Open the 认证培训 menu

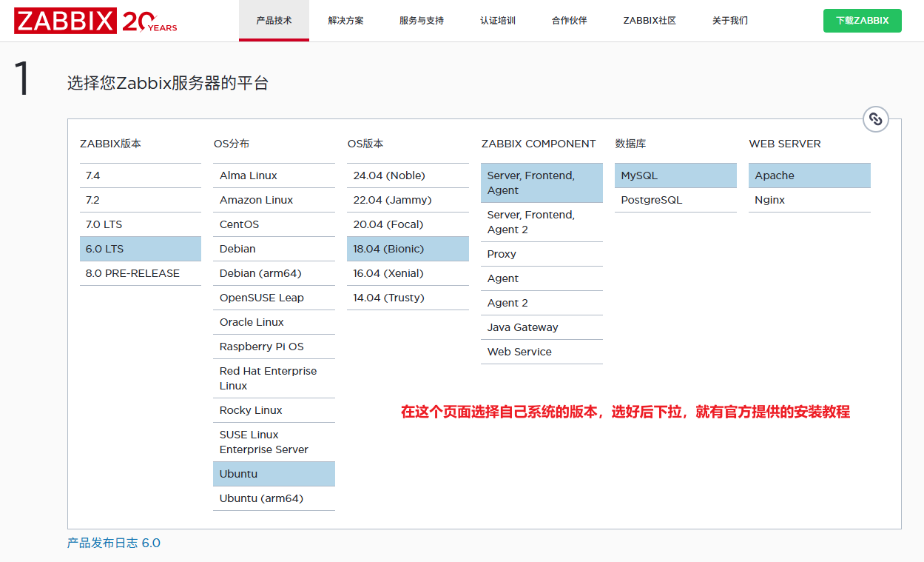tap(498, 21)
